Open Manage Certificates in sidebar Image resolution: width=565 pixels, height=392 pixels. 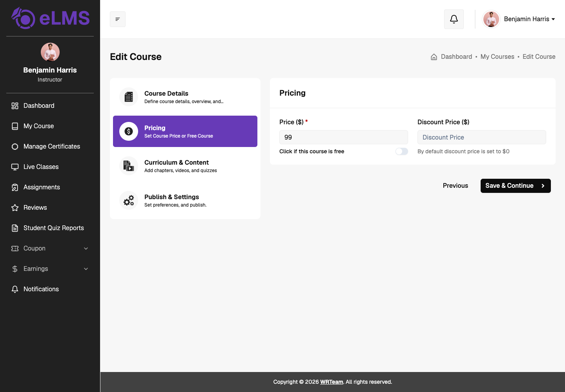click(50, 147)
